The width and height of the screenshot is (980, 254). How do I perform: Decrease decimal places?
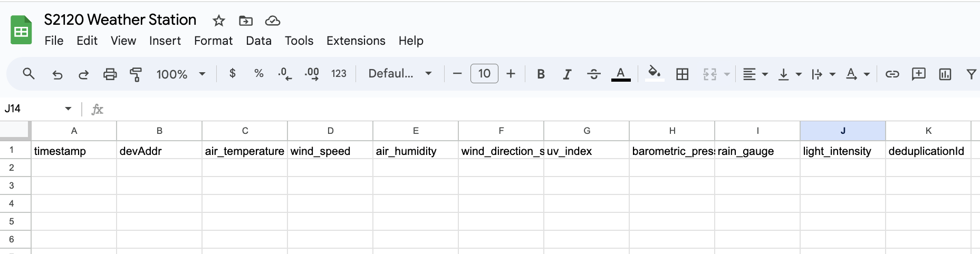285,74
